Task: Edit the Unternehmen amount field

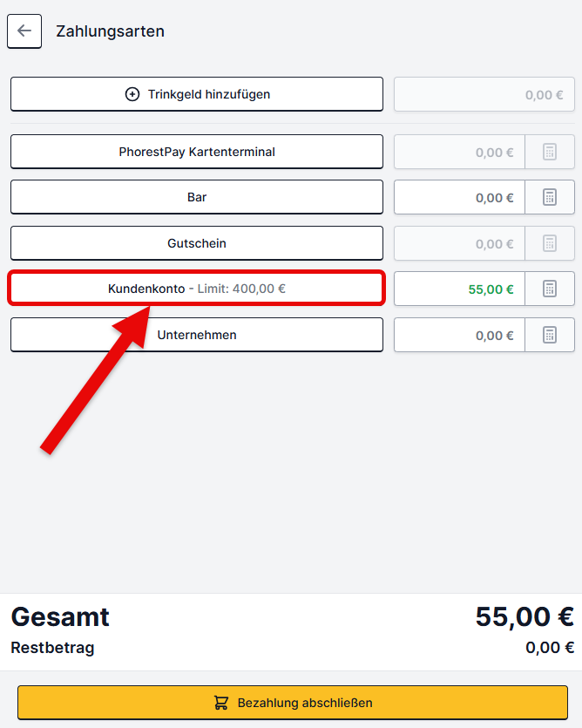Action: tap(459, 335)
